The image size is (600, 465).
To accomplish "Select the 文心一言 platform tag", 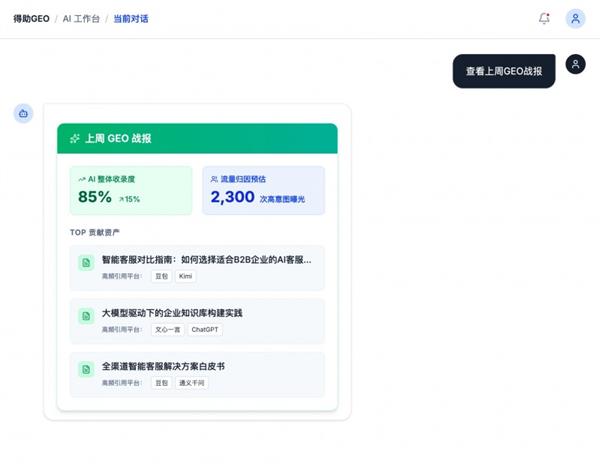I will coord(166,329).
